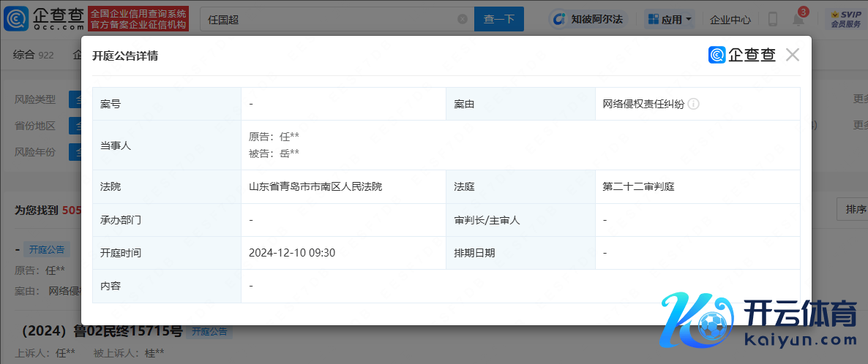Click the mobile phone icon in header
This screenshot has width=868, height=364.
(x=773, y=20)
